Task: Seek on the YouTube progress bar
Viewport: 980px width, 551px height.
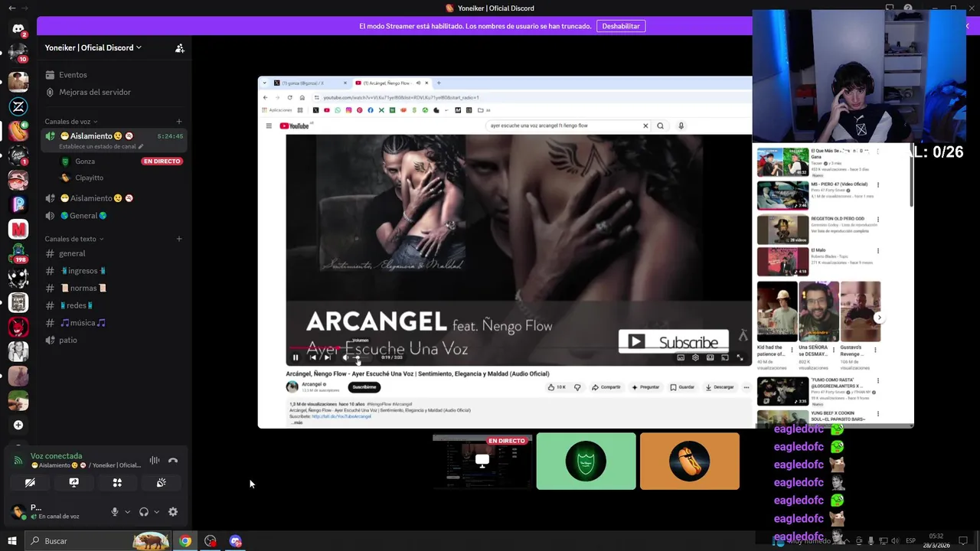Action: click(519, 348)
